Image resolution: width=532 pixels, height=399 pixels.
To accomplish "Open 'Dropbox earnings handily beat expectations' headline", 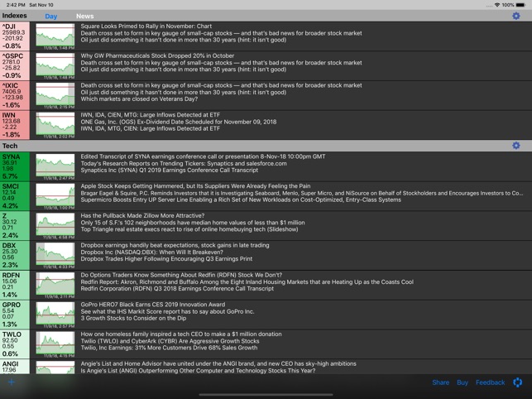I will click(175, 245).
